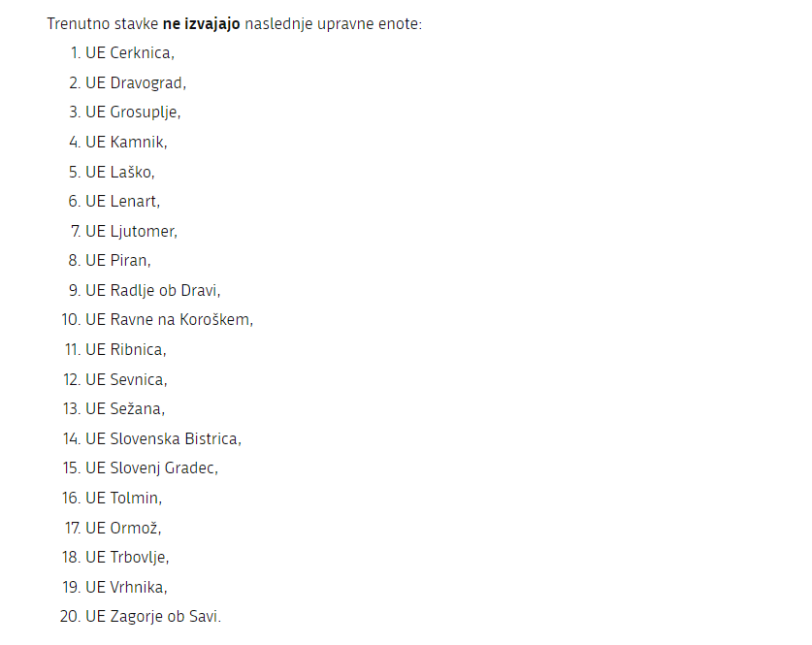
Task: Click on UE Grosuplje text
Action: click(132, 113)
